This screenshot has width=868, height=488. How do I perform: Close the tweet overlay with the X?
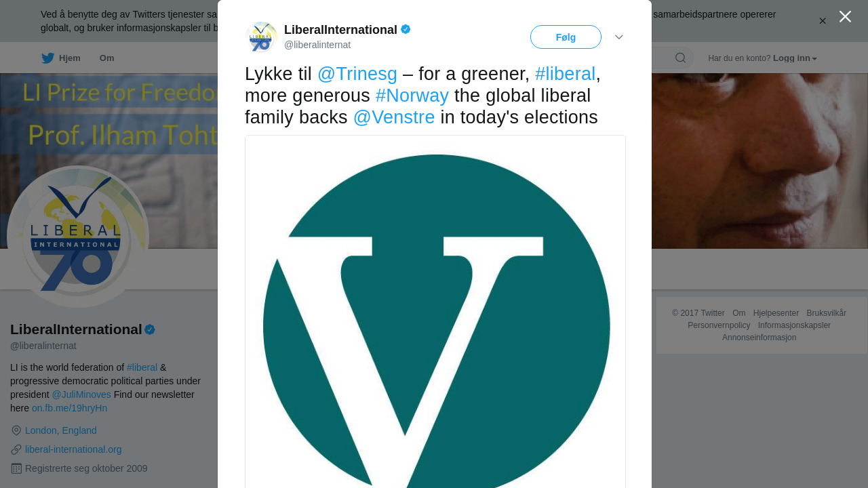(845, 16)
